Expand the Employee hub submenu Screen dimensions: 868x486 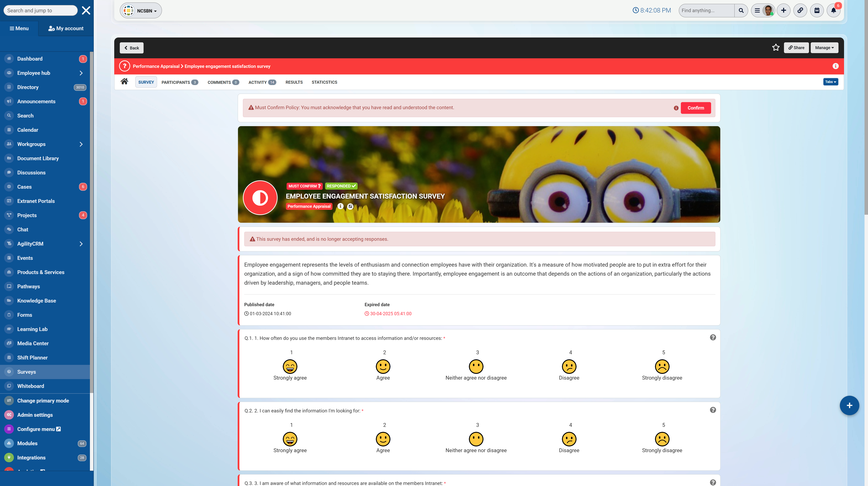(x=81, y=73)
